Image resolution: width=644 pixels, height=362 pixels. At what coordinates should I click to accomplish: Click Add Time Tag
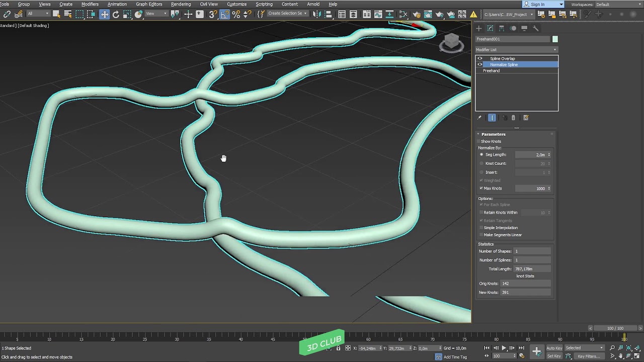(x=455, y=357)
